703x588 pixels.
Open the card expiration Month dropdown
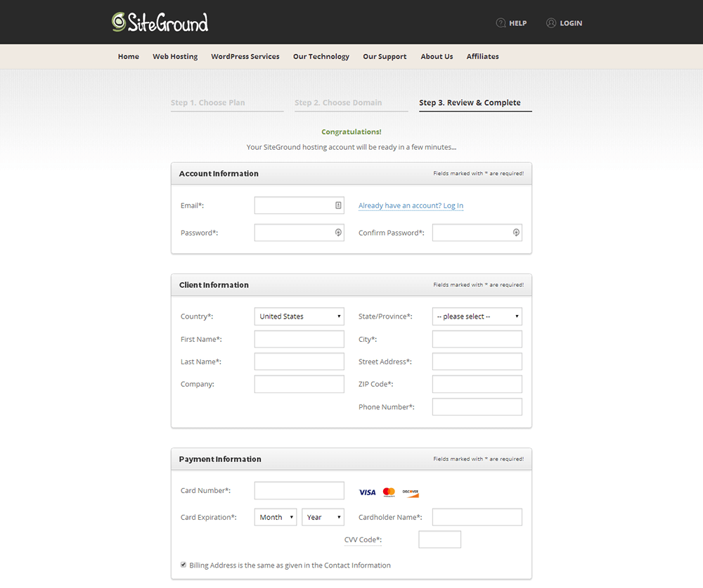pos(276,517)
